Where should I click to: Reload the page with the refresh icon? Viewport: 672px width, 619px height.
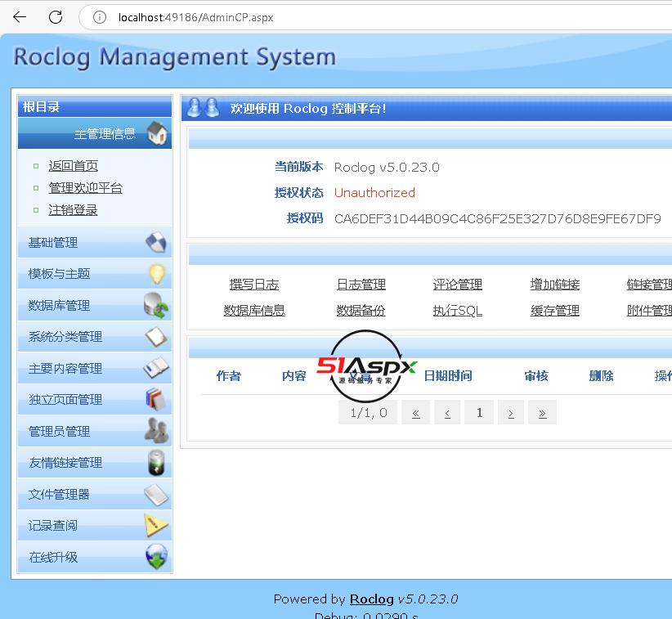pyautogui.click(x=56, y=17)
